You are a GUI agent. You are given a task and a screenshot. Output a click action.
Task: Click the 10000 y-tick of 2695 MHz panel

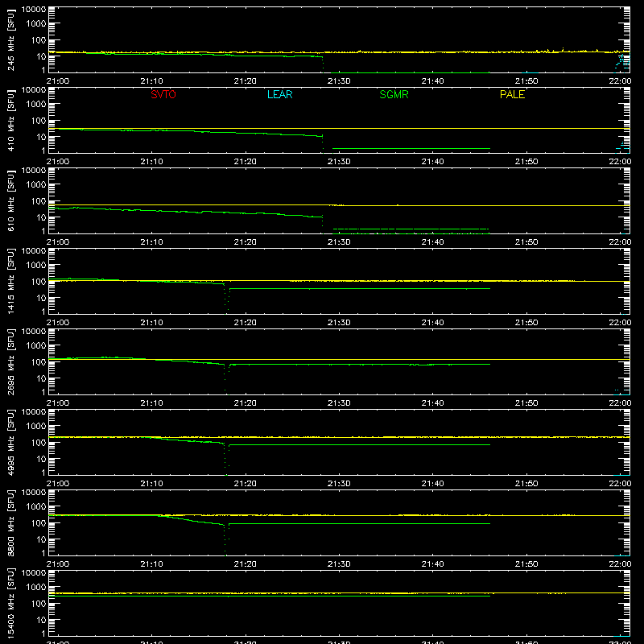pos(34,332)
